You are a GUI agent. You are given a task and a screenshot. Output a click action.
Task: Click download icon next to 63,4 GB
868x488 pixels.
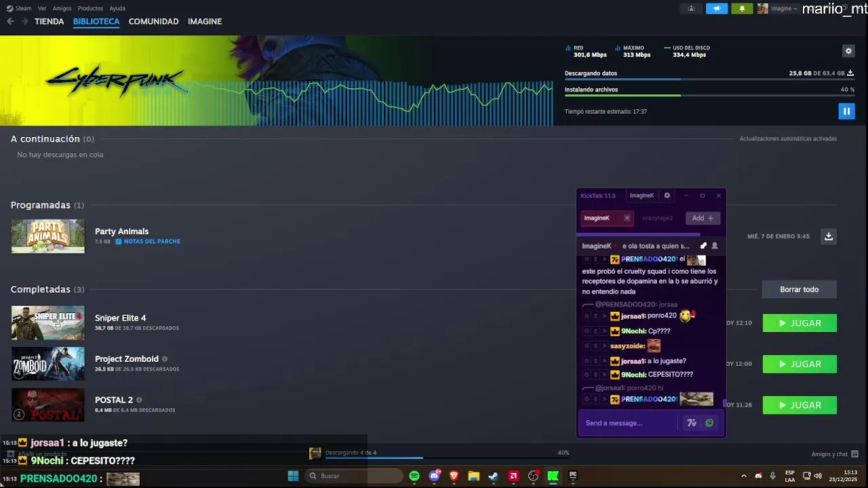pyautogui.click(x=850, y=73)
